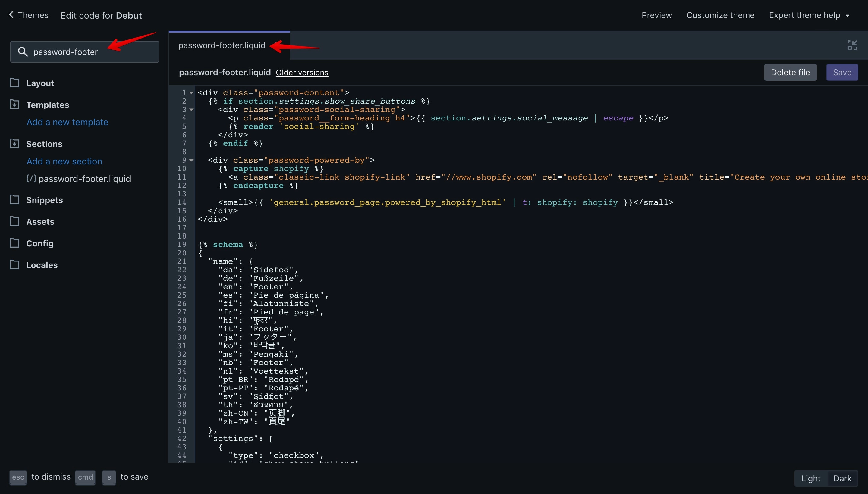The height and width of the screenshot is (494, 868).
Task: Open the Expert theme help dropdown
Action: [x=809, y=15]
